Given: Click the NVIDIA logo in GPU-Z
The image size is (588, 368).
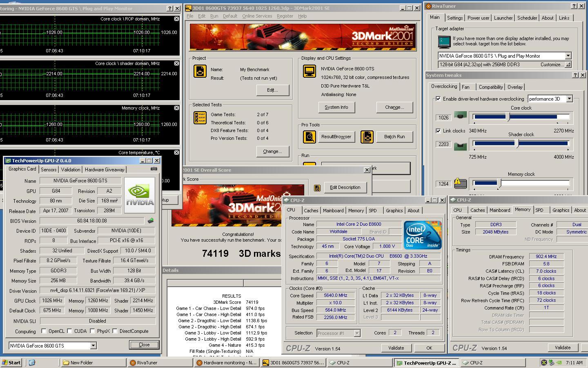Looking at the screenshot, I should point(140,195).
